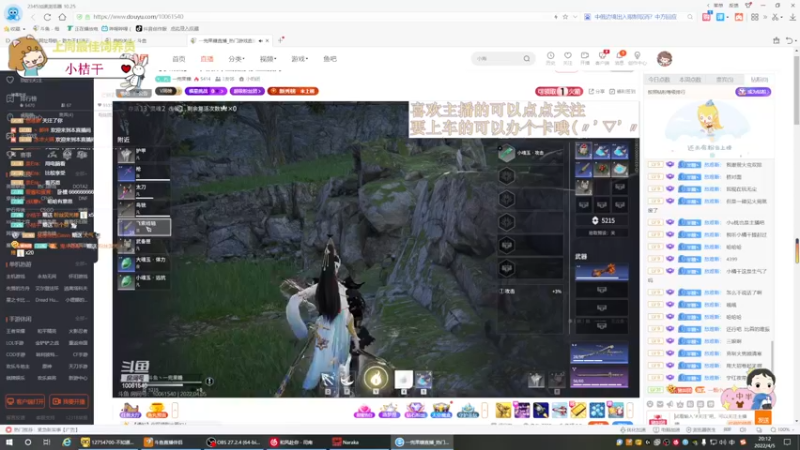Click browser back arrow

34,17
